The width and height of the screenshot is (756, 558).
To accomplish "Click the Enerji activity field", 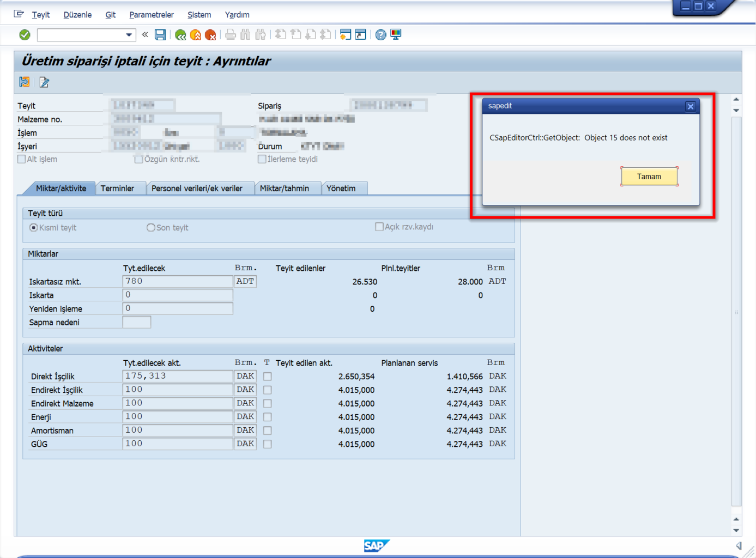I will tap(178, 417).
